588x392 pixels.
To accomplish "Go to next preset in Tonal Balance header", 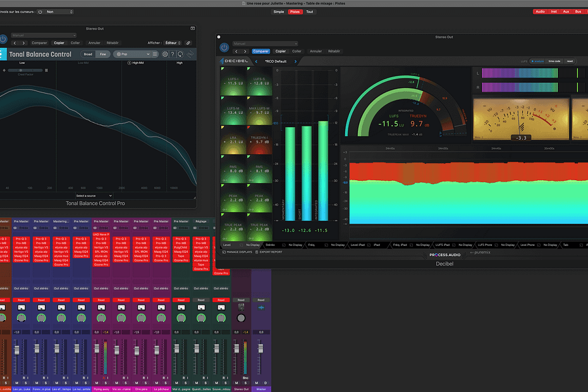I will (23, 43).
